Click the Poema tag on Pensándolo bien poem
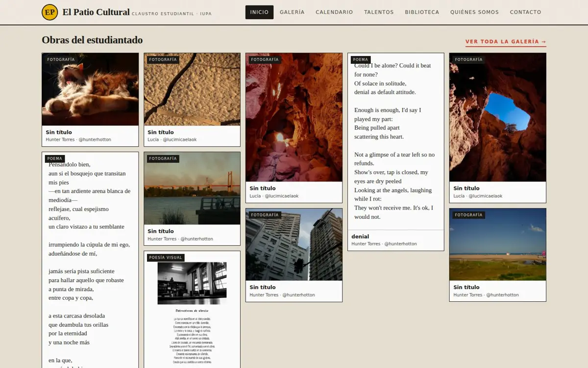Image resolution: width=588 pixels, height=368 pixels. tap(55, 159)
